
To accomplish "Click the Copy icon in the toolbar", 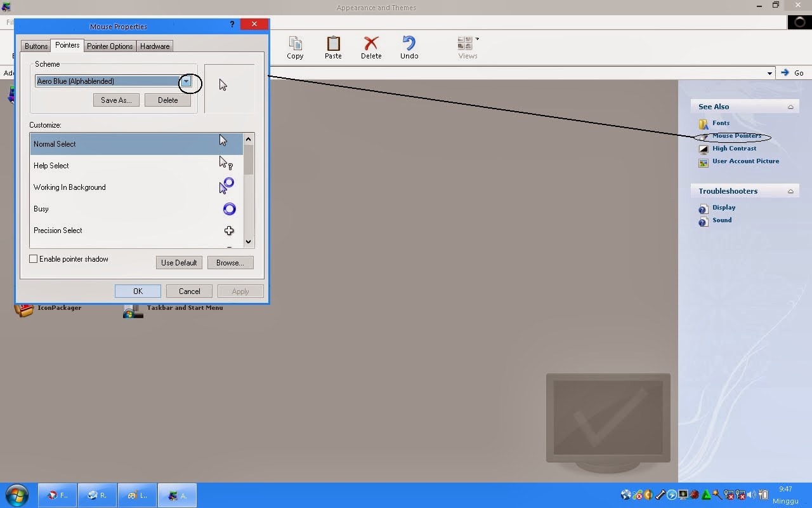I will click(295, 47).
